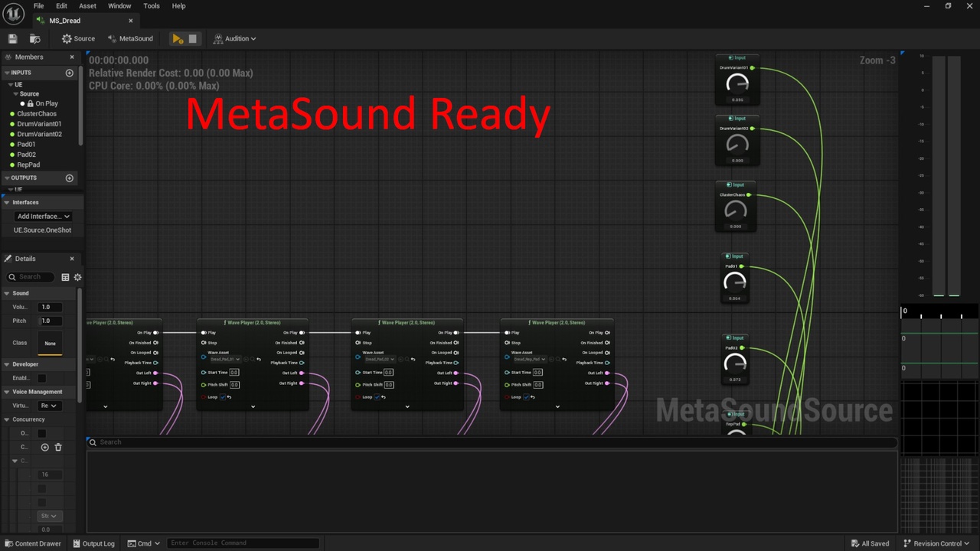Delete concurrency elements with trash icon
The height and width of the screenshot is (551, 980).
(x=58, y=447)
